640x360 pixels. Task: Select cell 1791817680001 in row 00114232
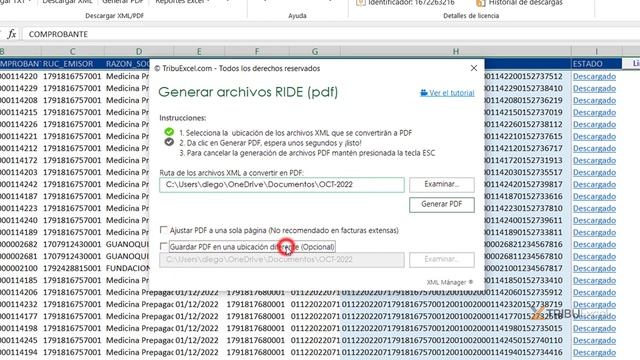(x=257, y=304)
